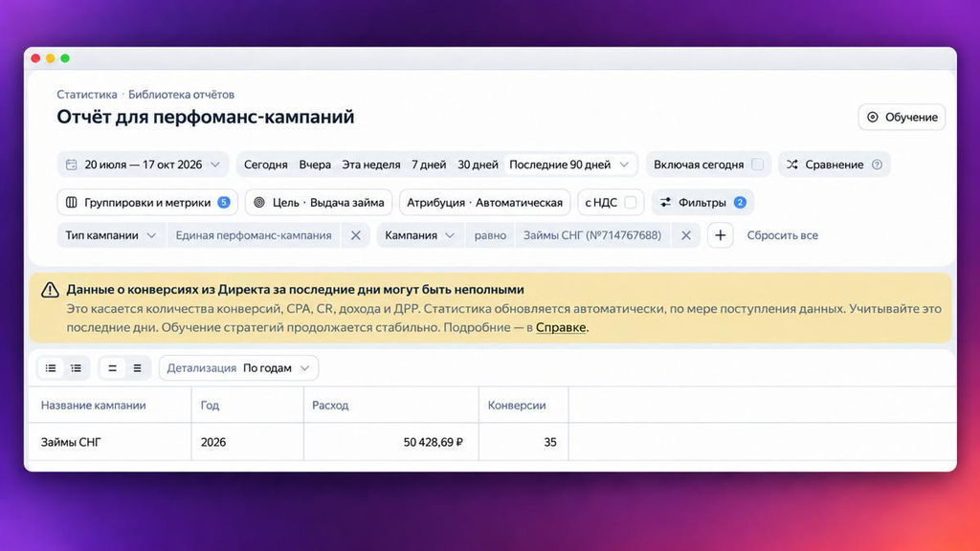Go to Библиотека отчётов breadcrumb
Screen dimensions: 980x551
(x=181, y=95)
